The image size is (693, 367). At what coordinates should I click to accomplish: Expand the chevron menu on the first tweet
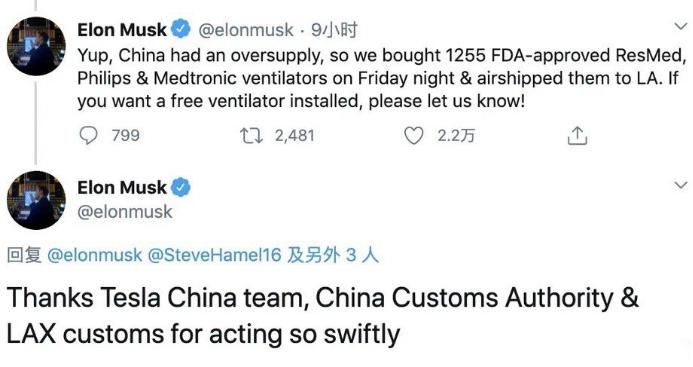681,27
